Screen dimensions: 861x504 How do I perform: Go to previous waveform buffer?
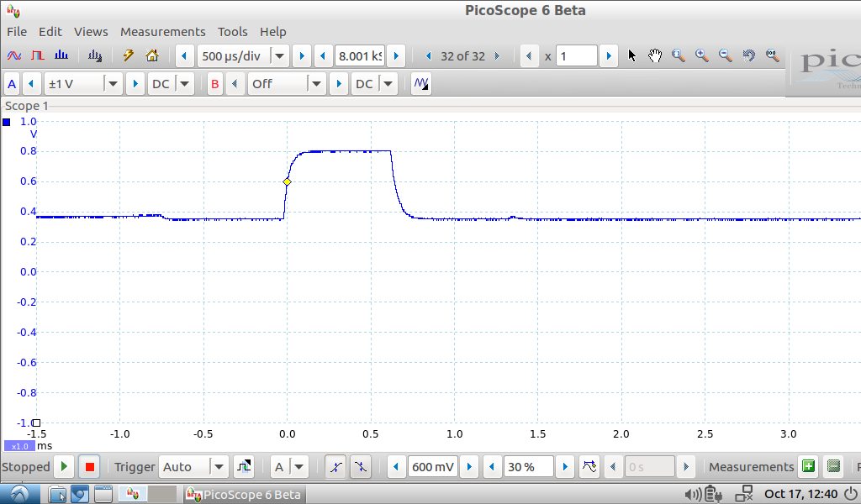pyautogui.click(x=428, y=56)
